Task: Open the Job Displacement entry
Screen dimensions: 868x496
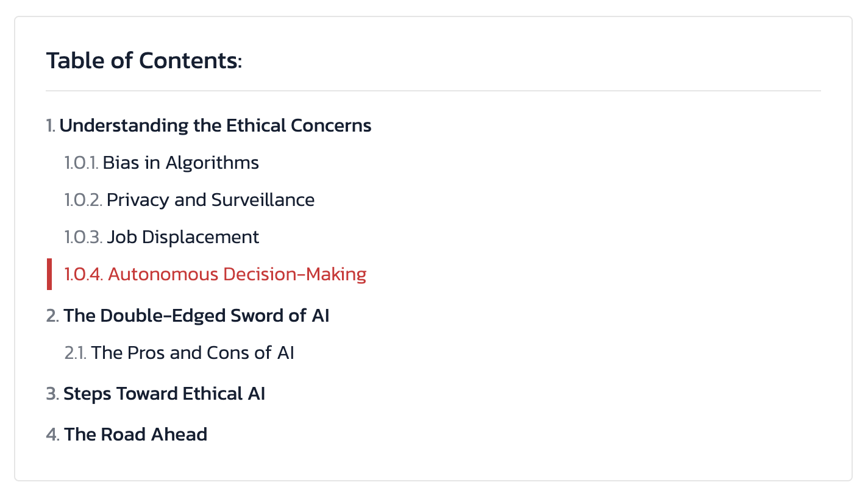Action: coord(183,237)
